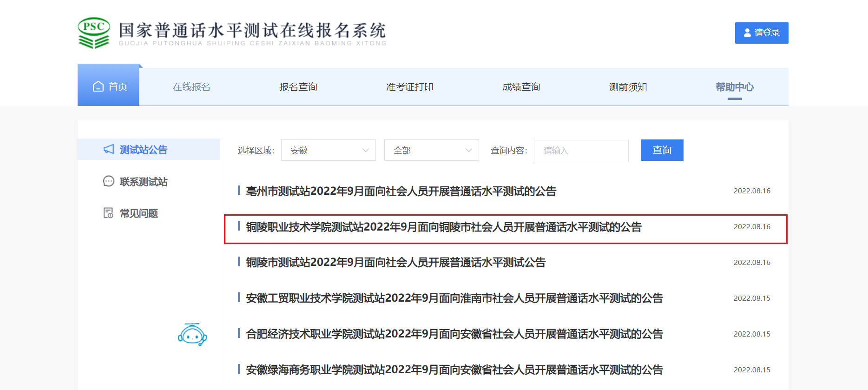Click the 2022.08.15 date of 安徽绿海商务 announcement
The width and height of the screenshot is (868, 390).
[752, 370]
